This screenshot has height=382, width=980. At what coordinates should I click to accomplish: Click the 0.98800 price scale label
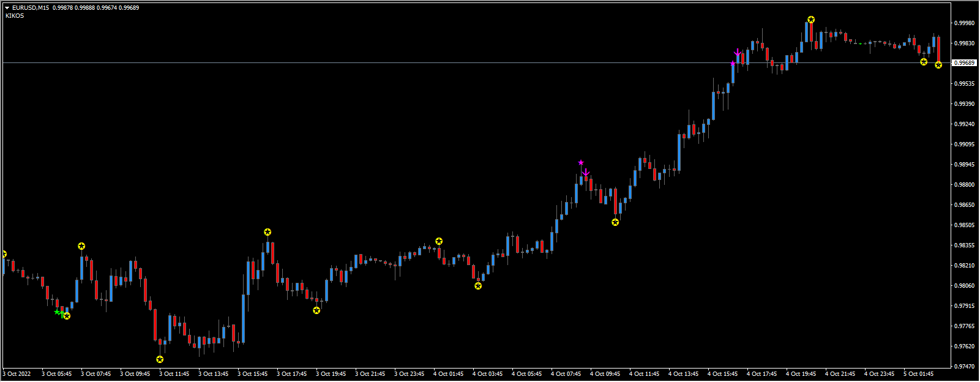(964, 185)
